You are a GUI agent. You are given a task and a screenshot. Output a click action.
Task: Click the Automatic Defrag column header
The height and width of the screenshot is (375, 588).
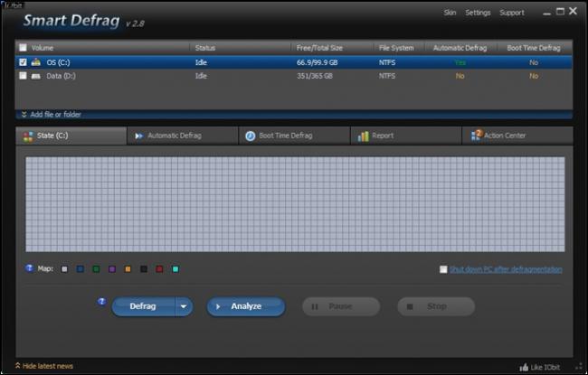click(460, 48)
